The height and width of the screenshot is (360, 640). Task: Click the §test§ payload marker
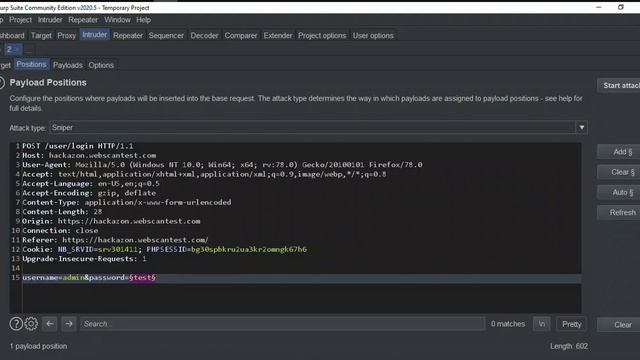tap(142, 278)
